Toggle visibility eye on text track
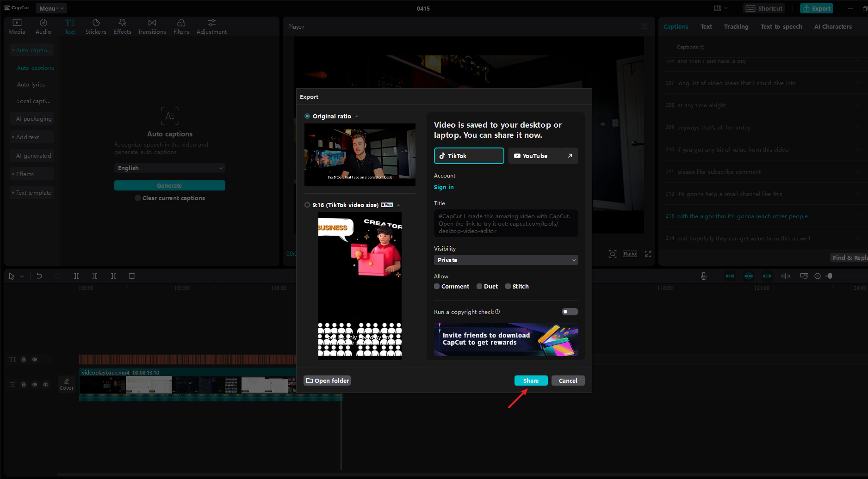 (35, 359)
